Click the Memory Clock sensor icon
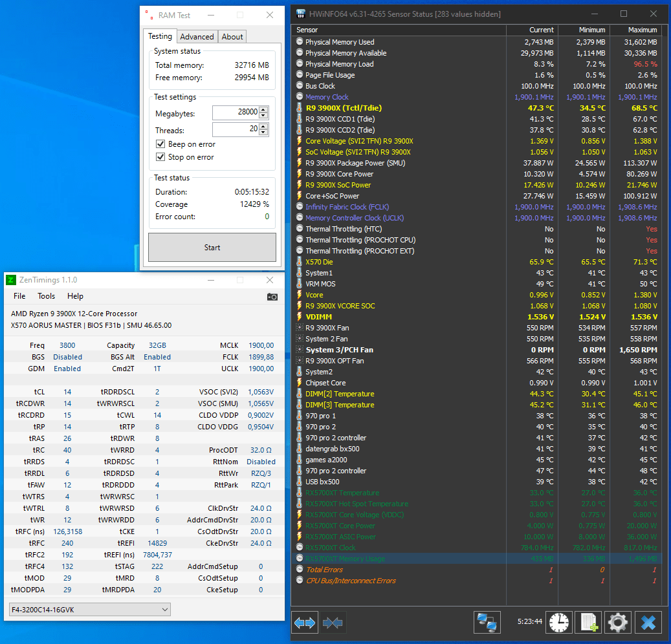This screenshot has width=671, height=644. 300,96
